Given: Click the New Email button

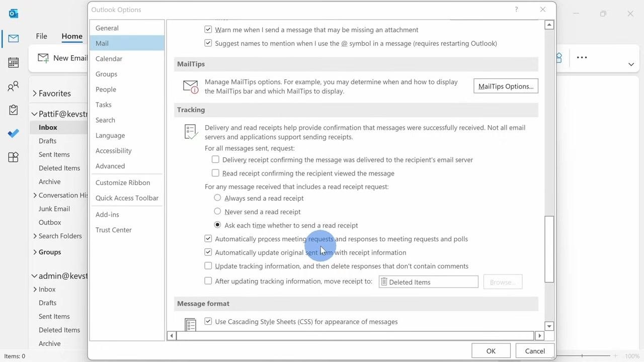Looking at the screenshot, I should pos(63,58).
